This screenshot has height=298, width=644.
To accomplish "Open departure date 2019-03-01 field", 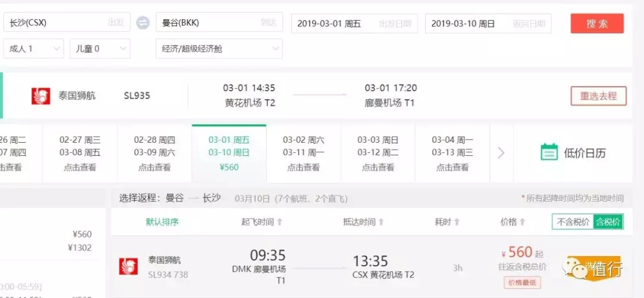I will pos(354,23).
